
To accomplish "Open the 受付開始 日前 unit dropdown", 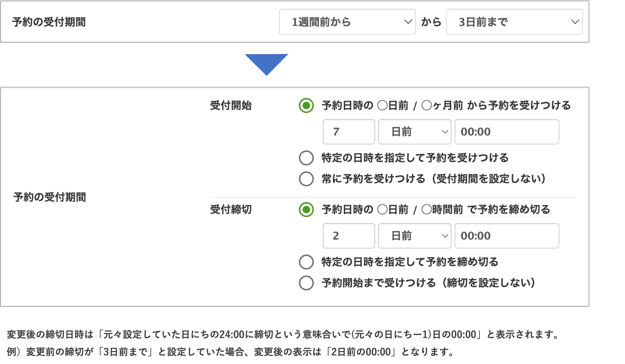I will [x=415, y=132].
